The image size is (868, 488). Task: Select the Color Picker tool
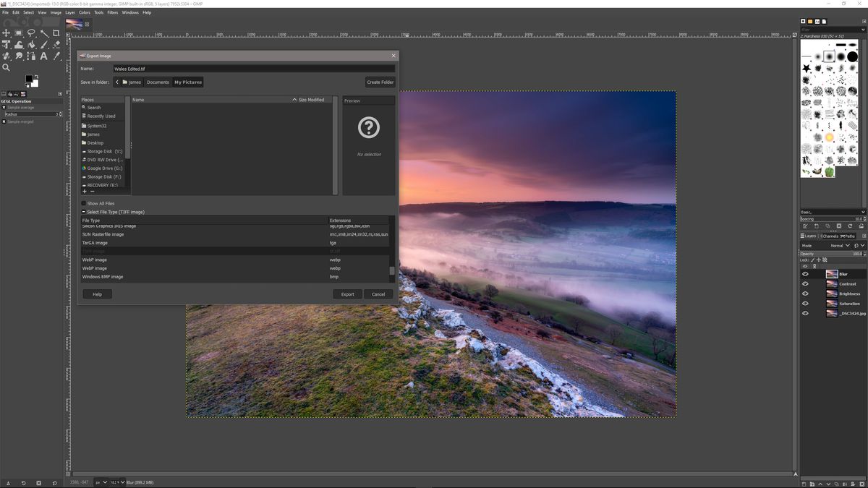(58, 56)
